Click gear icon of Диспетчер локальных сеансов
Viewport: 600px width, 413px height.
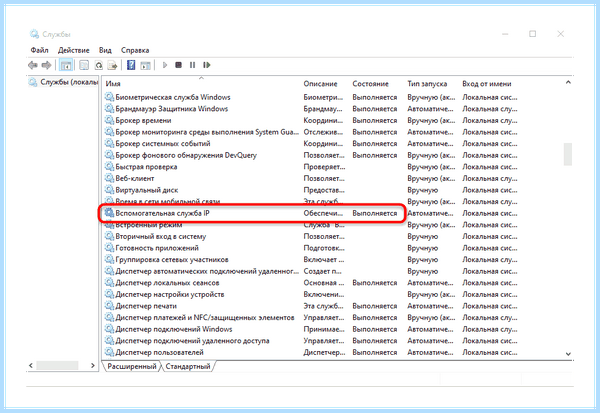[x=109, y=282]
